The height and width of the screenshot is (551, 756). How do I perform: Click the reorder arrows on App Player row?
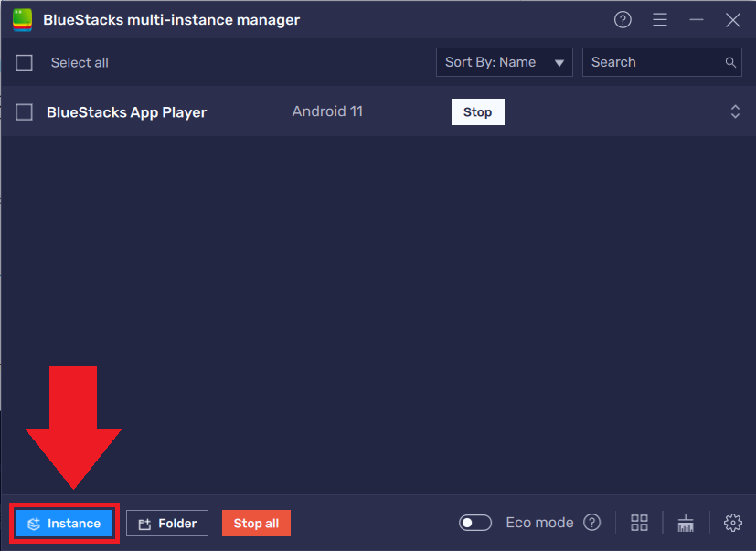[x=735, y=111]
